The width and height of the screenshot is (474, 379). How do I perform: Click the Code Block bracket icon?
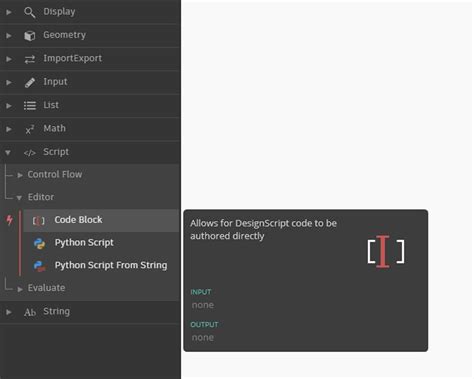pos(38,220)
